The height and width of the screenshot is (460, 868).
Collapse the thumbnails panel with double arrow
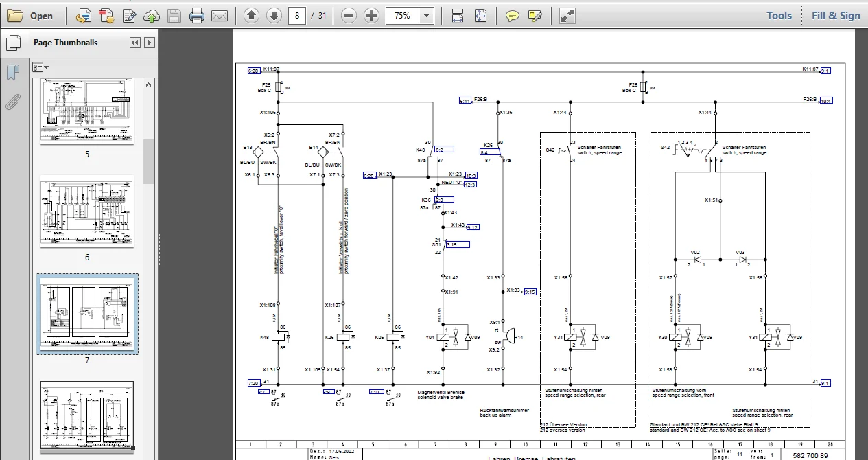point(135,43)
